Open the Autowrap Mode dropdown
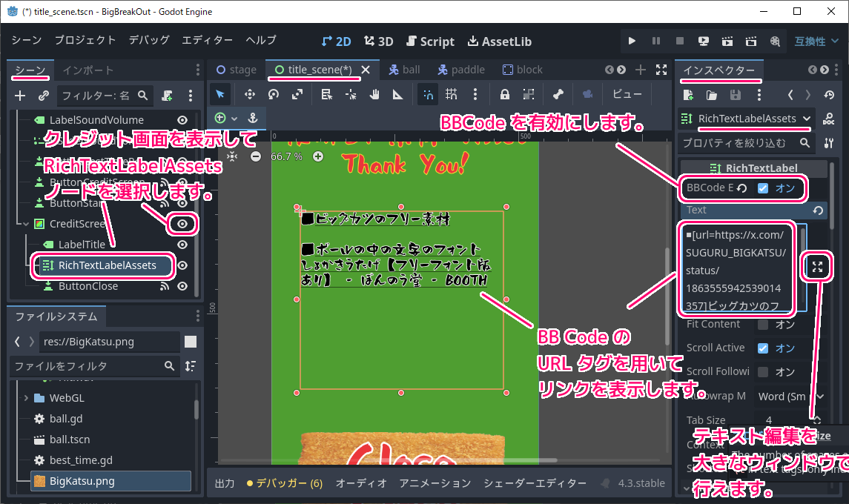 791,396
